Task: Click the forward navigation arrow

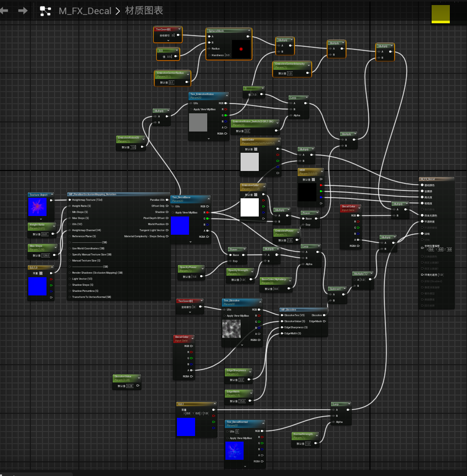Action: click(22, 11)
